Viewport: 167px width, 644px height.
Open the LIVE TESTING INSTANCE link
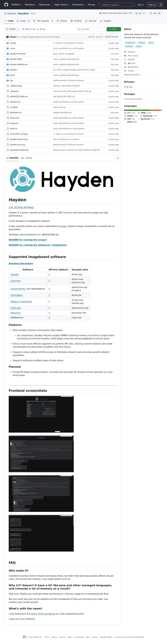tap(21, 207)
